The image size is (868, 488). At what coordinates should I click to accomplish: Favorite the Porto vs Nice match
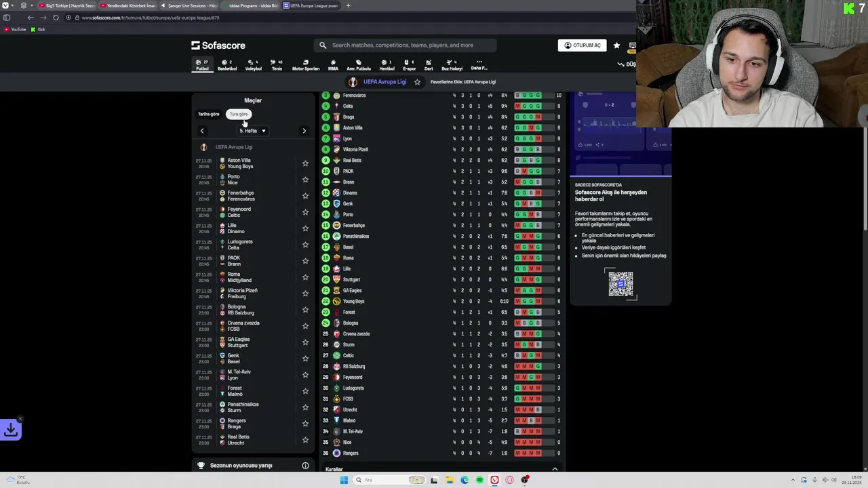305,180
